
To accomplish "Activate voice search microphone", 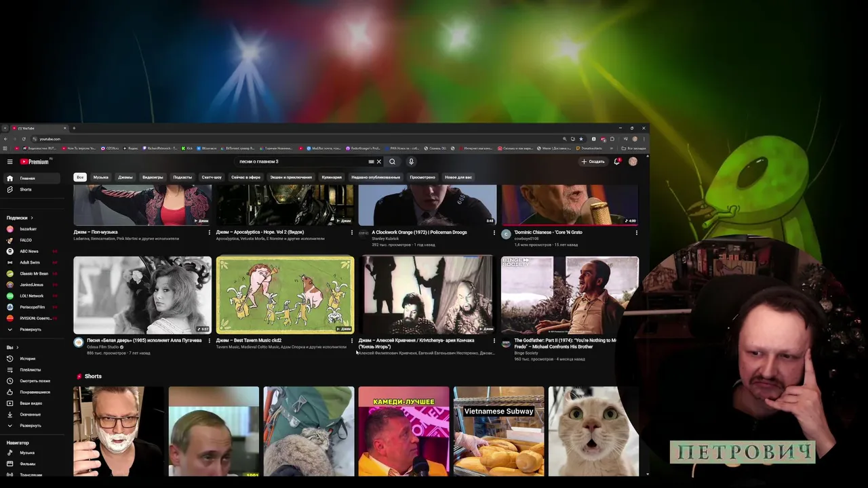I will [411, 161].
